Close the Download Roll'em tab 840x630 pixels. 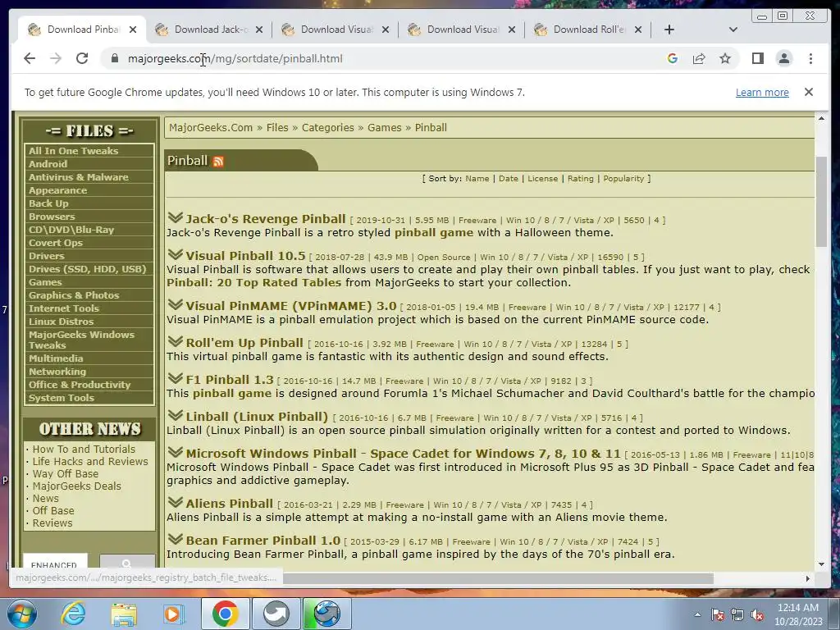pyautogui.click(x=638, y=30)
